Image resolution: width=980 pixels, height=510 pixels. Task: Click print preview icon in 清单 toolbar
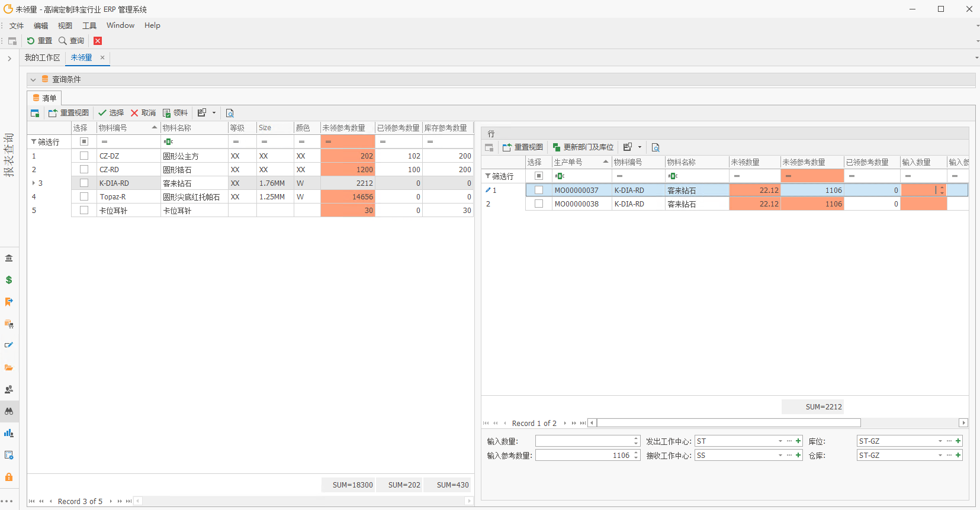coord(230,113)
